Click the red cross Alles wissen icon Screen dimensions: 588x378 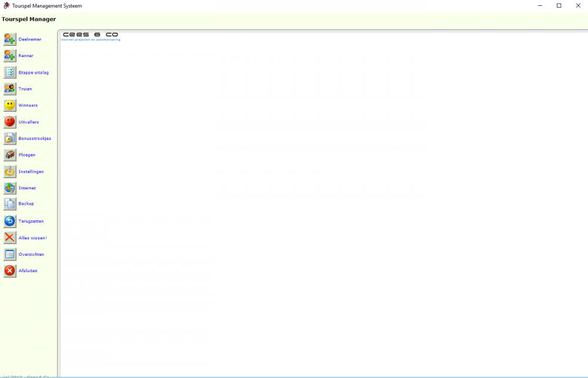(x=10, y=237)
